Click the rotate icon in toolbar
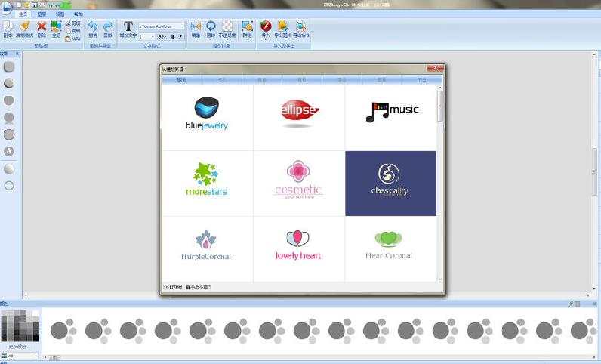 click(x=211, y=26)
